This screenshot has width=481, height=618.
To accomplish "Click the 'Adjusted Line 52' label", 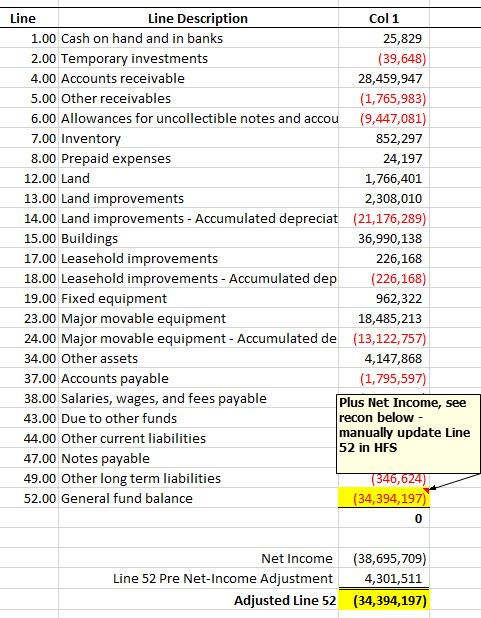I will click(x=198, y=600).
